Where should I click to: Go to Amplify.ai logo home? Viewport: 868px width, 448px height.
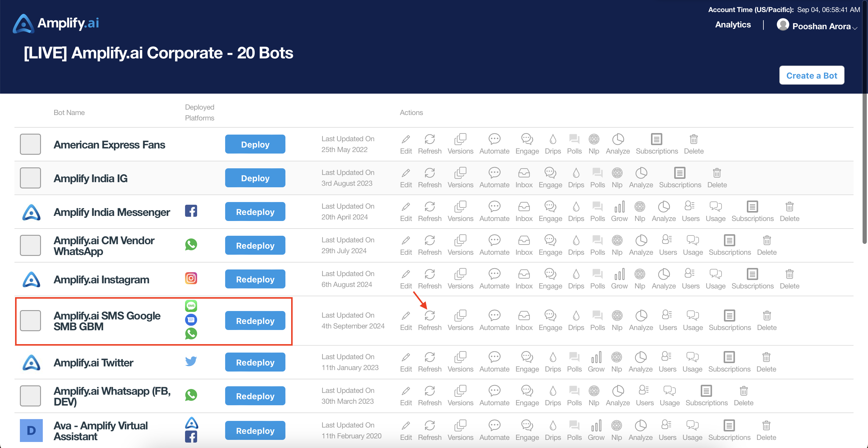(x=55, y=23)
